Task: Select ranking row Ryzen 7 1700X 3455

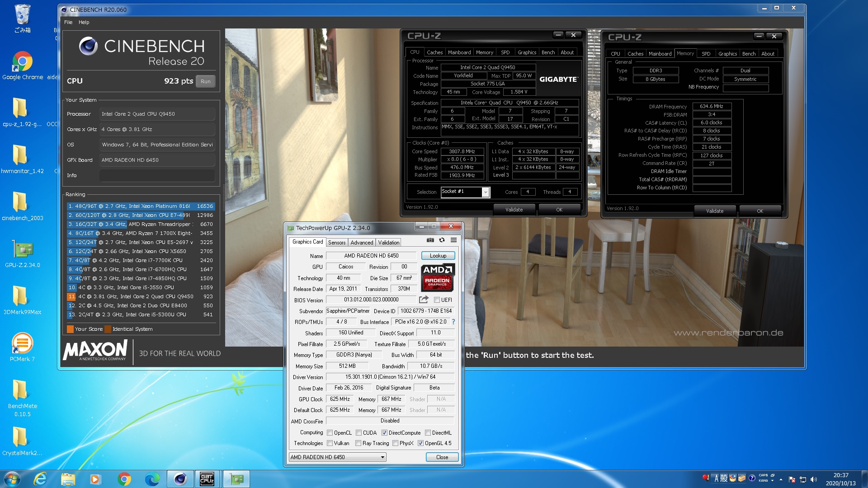Action: click(x=141, y=233)
